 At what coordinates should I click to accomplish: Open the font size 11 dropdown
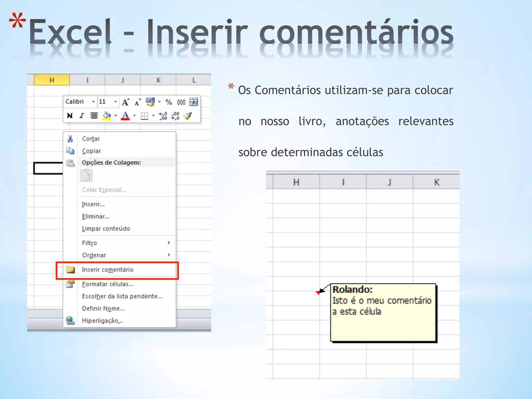[116, 102]
